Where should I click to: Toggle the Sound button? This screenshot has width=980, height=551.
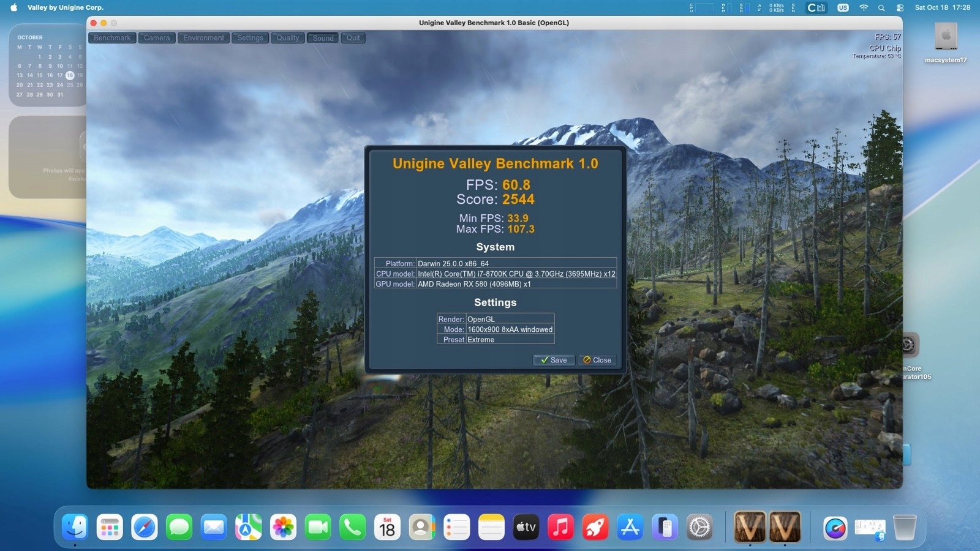point(323,38)
